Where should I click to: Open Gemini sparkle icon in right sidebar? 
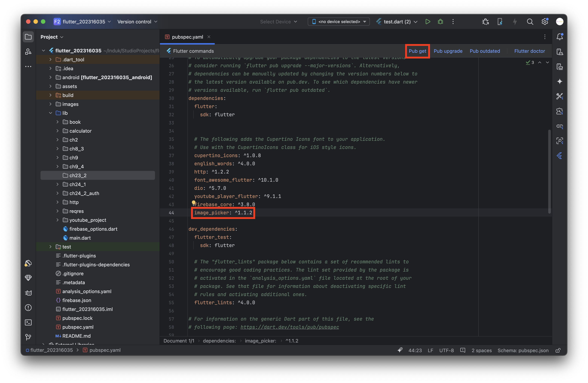point(560,82)
